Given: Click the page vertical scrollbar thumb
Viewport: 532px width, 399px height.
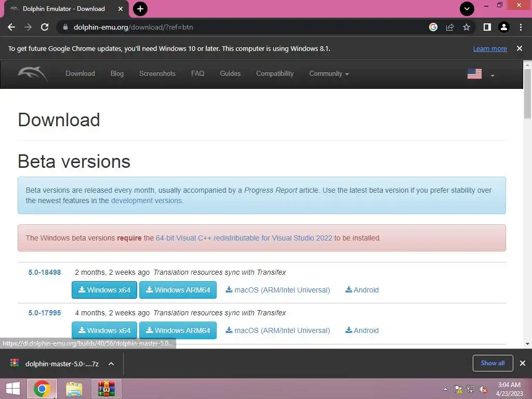Looking at the screenshot, I should point(527,94).
